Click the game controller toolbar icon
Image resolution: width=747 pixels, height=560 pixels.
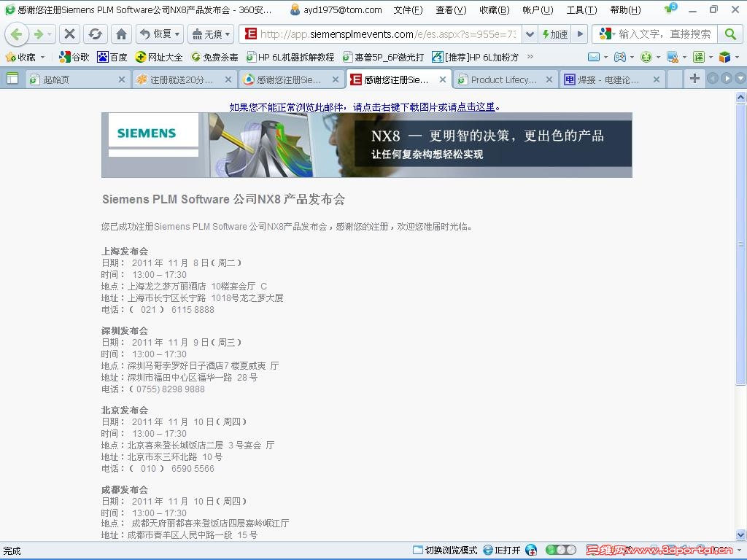point(620,57)
